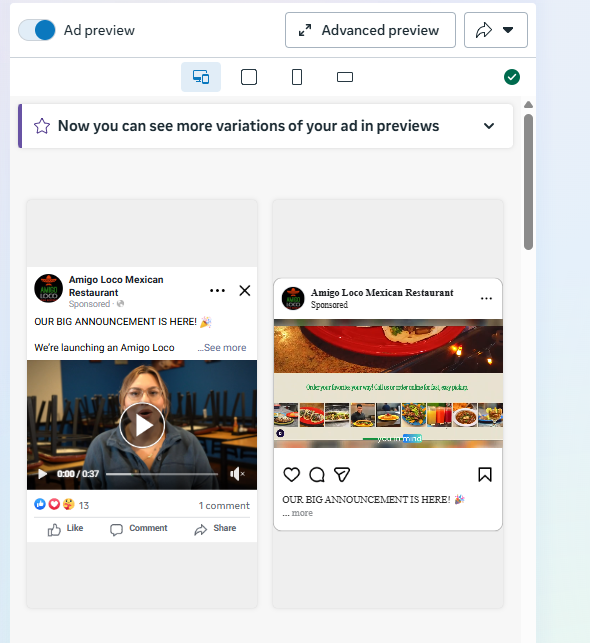Click Like on the Facebook preview
The image size is (590, 643).
[x=65, y=529]
